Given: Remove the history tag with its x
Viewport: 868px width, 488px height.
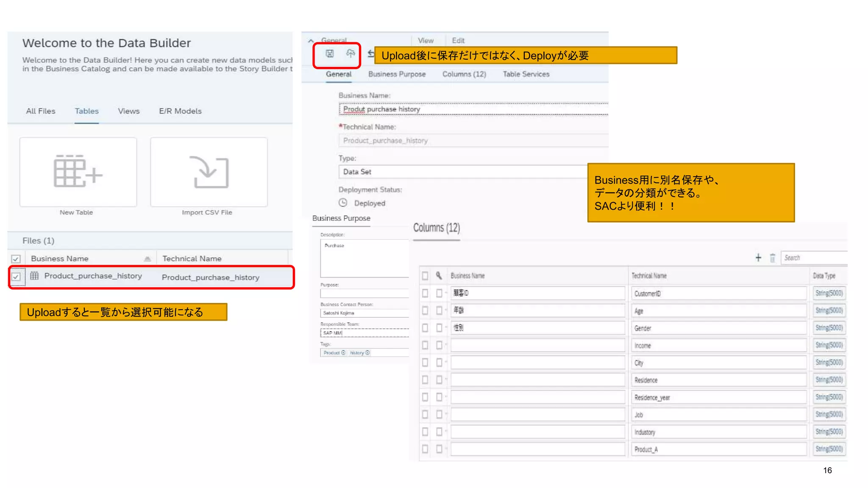Looking at the screenshot, I should (x=367, y=353).
